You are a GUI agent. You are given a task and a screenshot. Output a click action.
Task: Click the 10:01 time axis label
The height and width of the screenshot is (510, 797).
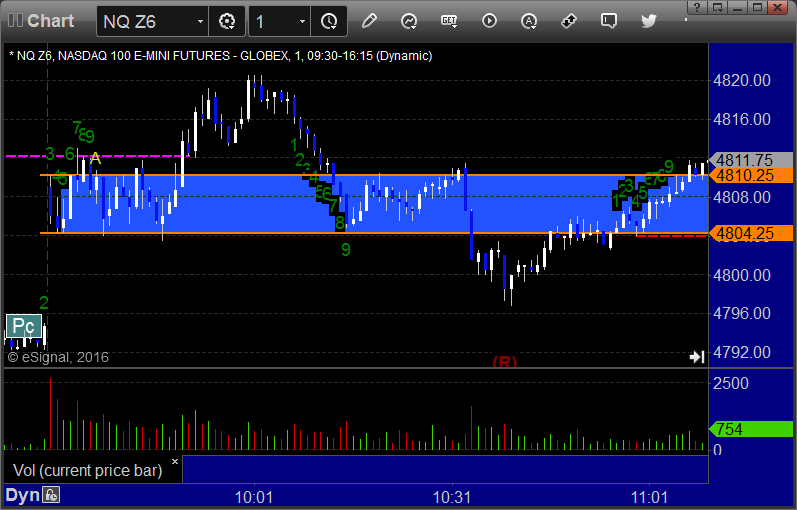[254, 497]
